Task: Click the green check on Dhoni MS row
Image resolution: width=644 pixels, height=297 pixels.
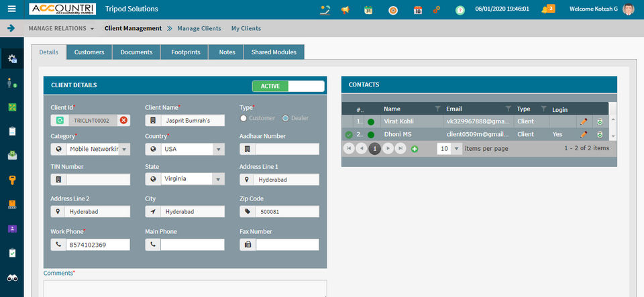Action: coord(349,135)
